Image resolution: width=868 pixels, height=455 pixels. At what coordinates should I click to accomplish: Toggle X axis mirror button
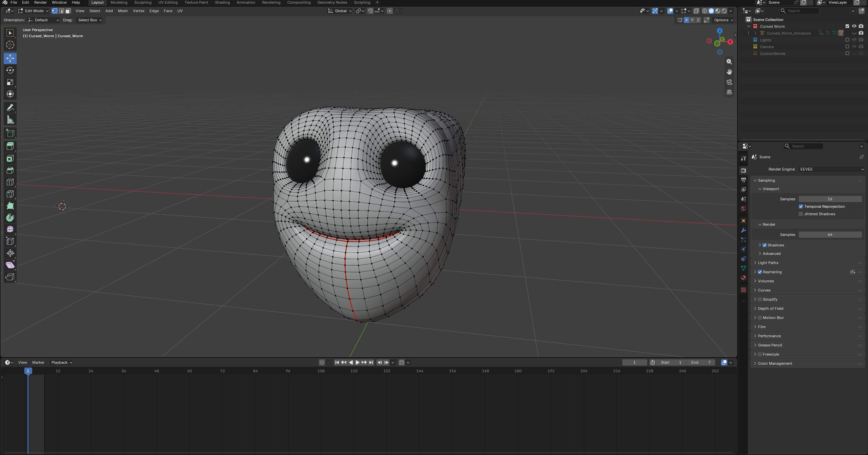point(686,20)
